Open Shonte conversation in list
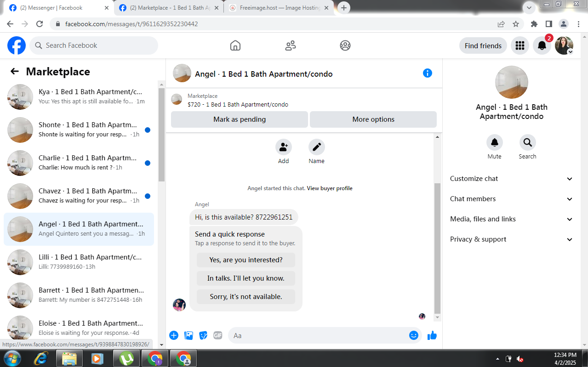The height and width of the screenshot is (367, 588). (x=79, y=130)
